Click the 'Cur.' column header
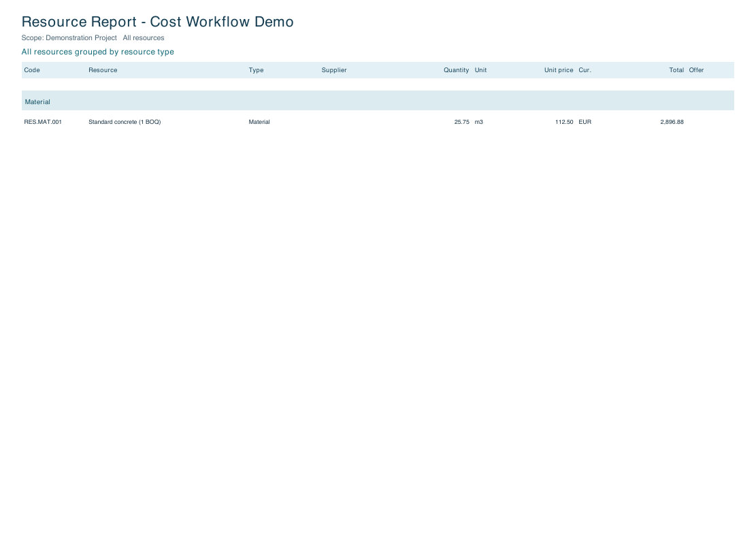Viewport: 756px width, 535px height. [x=585, y=70]
